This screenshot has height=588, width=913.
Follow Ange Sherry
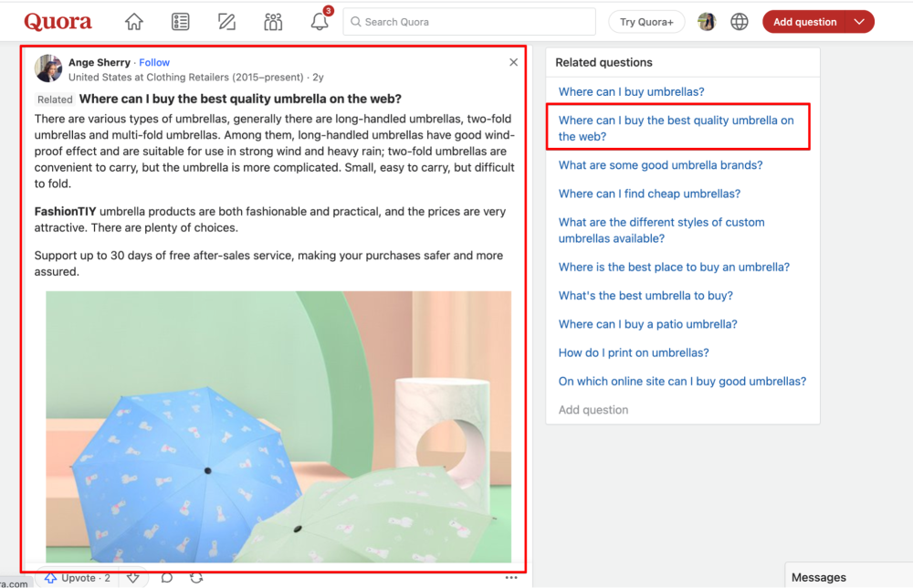(x=154, y=62)
